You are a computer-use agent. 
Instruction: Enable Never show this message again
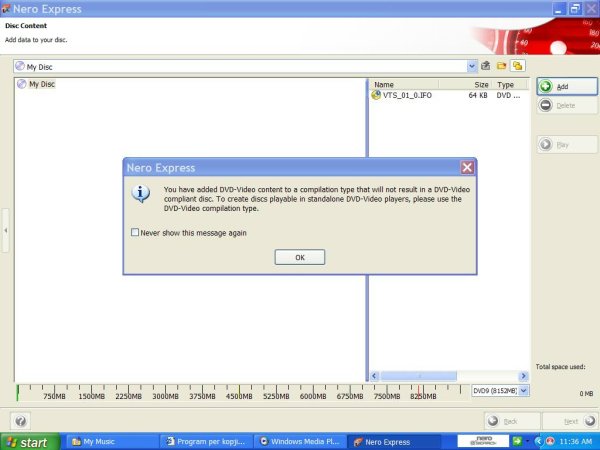tap(135, 232)
